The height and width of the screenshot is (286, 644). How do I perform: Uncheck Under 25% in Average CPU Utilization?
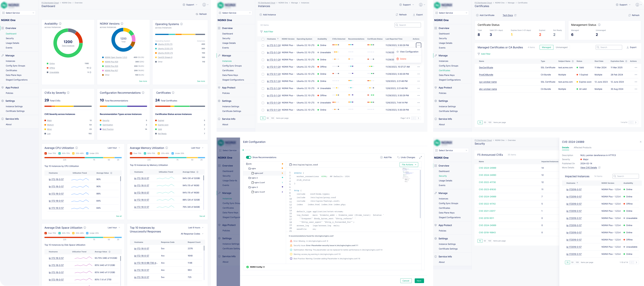(87, 153)
